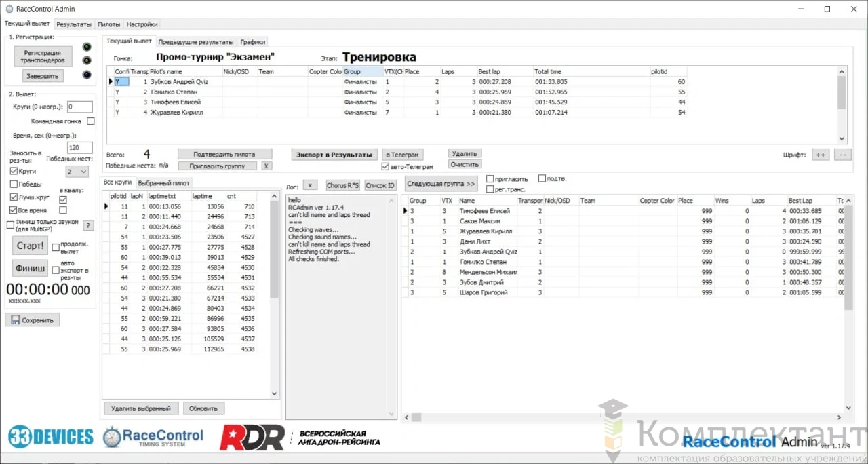Click Экспорт в Результаты button

(x=334, y=155)
